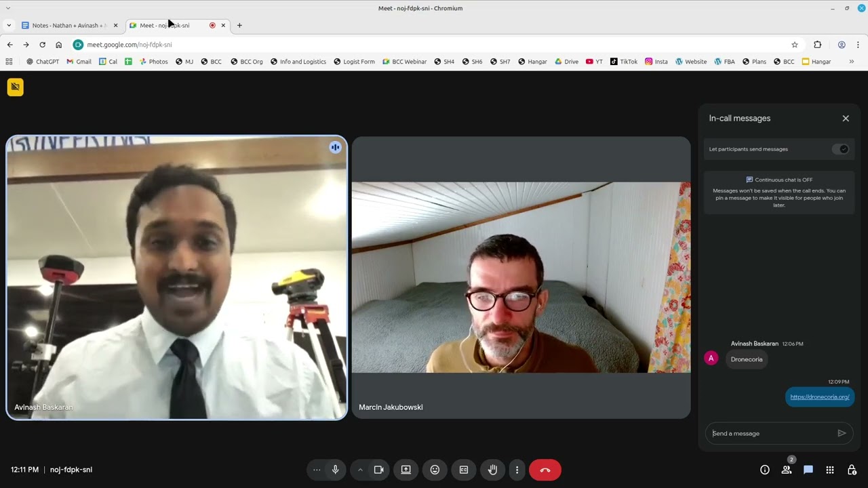Viewport: 868px width, 488px height.
Task: Open the Insta bookmark
Action: tap(656, 62)
